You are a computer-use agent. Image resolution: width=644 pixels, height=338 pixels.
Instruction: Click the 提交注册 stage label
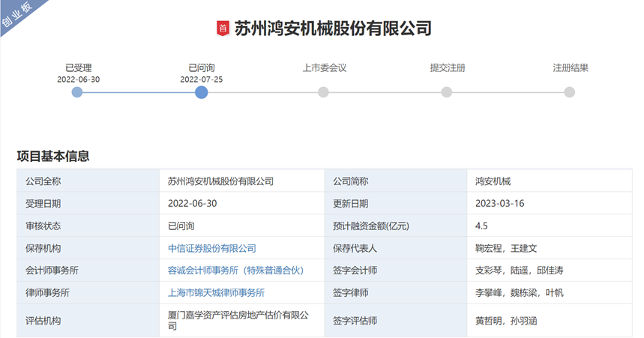pos(448,67)
